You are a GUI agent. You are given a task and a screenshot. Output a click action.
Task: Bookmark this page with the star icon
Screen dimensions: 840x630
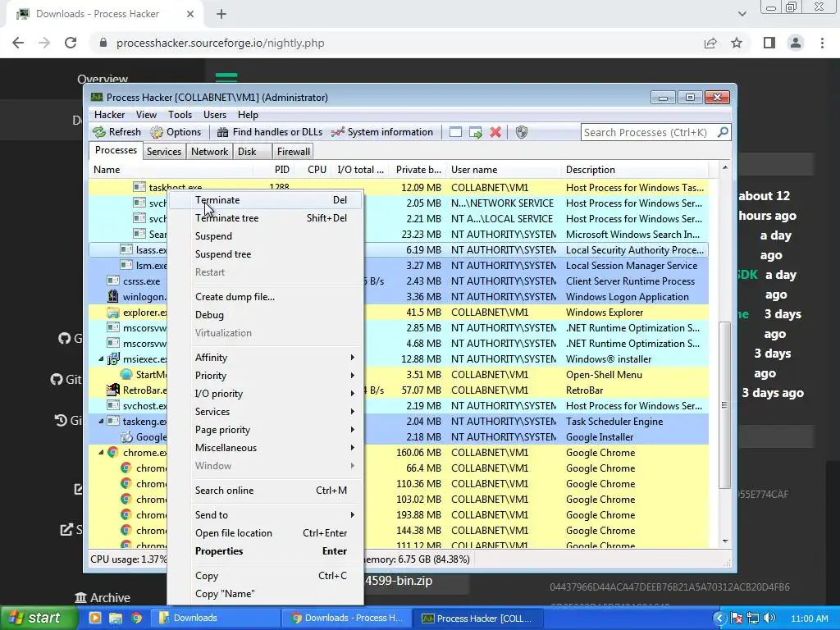click(737, 43)
